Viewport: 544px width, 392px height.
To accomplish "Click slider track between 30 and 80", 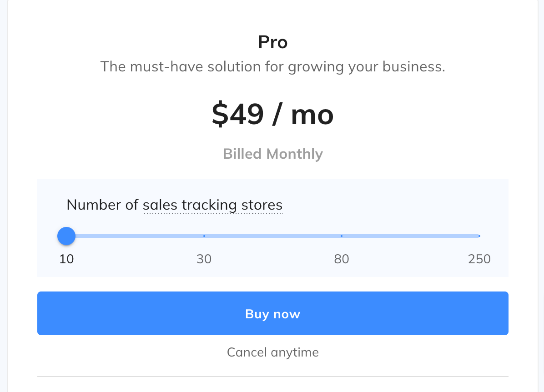I will [273, 236].
